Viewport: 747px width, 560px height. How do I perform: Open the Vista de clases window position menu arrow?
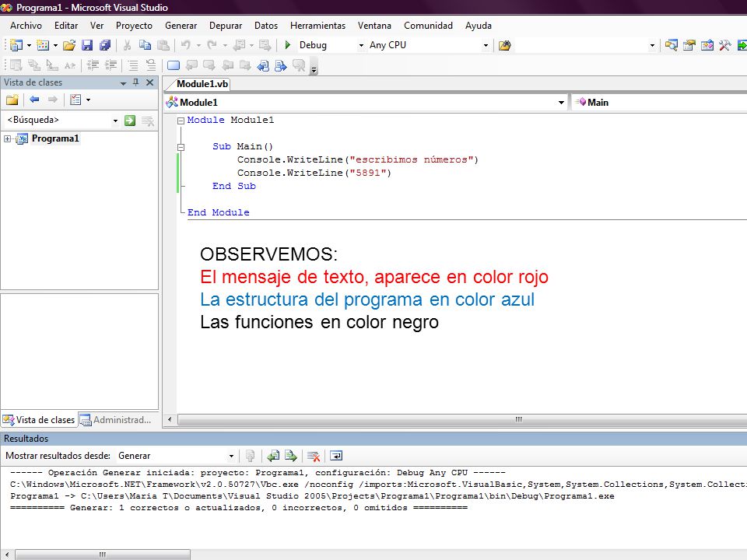point(123,83)
